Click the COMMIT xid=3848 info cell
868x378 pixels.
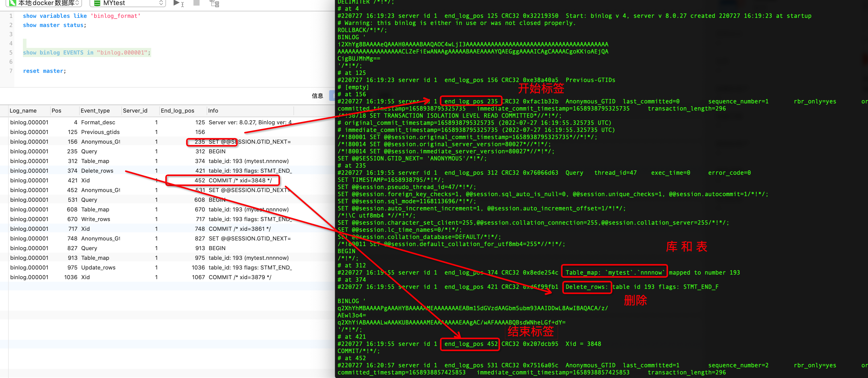pyautogui.click(x=240, y=180)
